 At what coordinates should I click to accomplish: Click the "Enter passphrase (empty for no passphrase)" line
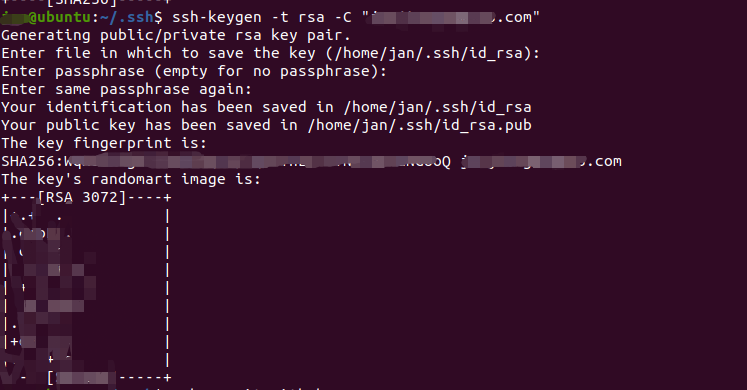194,71
